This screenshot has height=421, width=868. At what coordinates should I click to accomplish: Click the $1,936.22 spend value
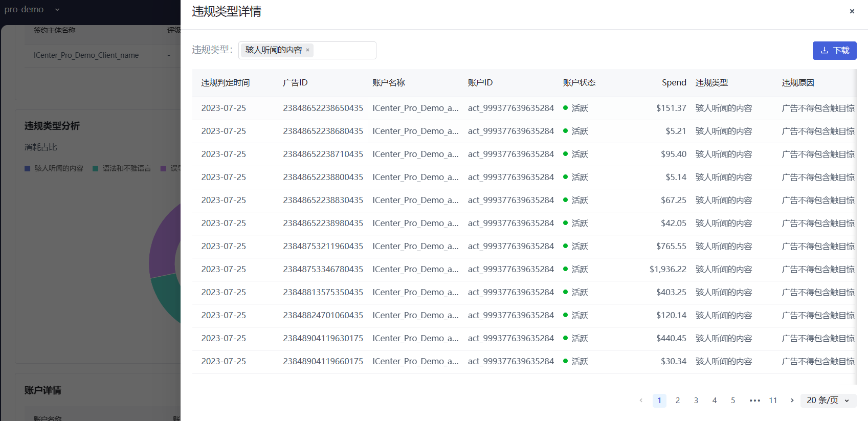[x=668, y=270]
